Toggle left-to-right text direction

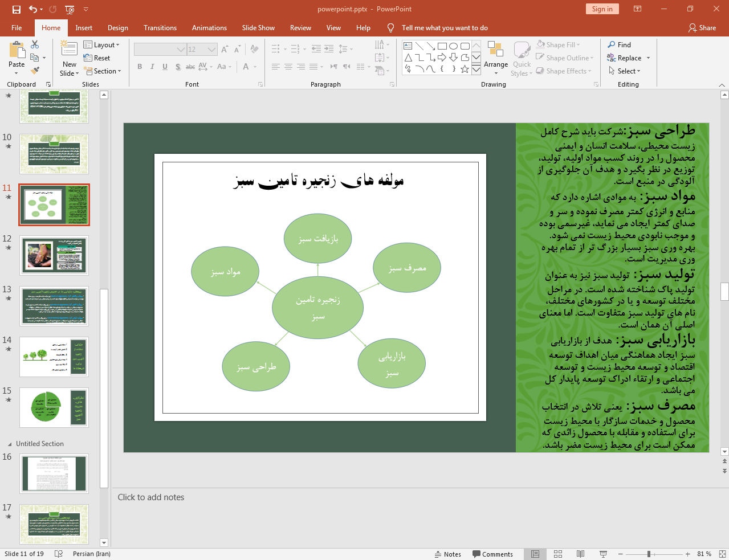pos(334,67)
